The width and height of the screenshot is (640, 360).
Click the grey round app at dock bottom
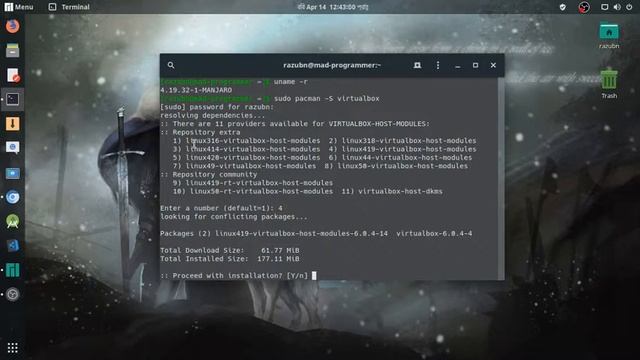click(x=13, y=294)
